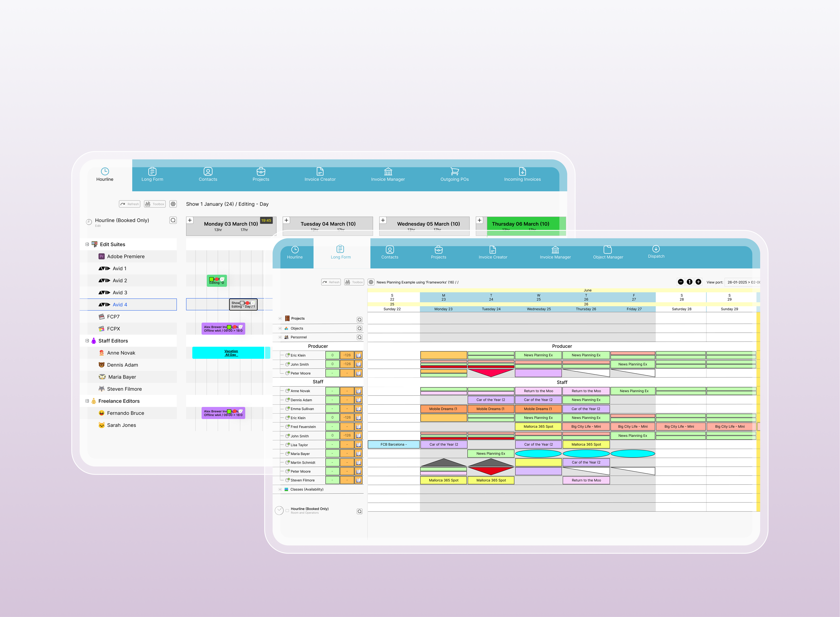Switch to Object Manager tab
Screen dimensions: 840x617
point(608,252)
